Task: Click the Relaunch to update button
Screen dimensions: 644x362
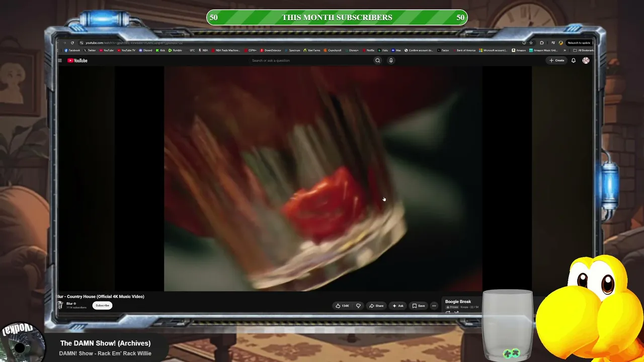Action: click(x=579, y=43)
